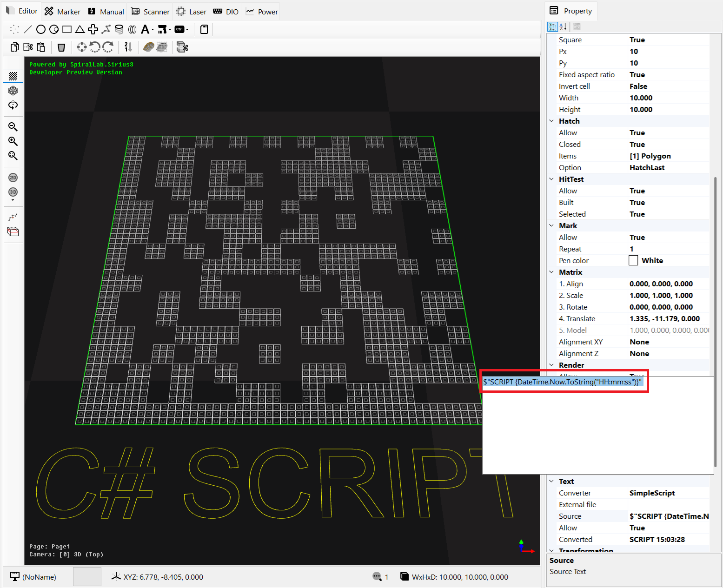Viewport: 723px width, 588px height.
Task: Click the Paste clipboard icon
Action: 41,47
